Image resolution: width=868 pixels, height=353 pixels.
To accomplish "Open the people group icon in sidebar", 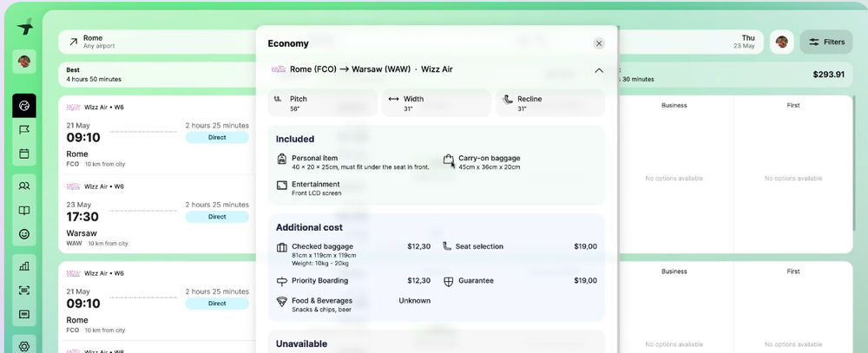I will 24,186.
